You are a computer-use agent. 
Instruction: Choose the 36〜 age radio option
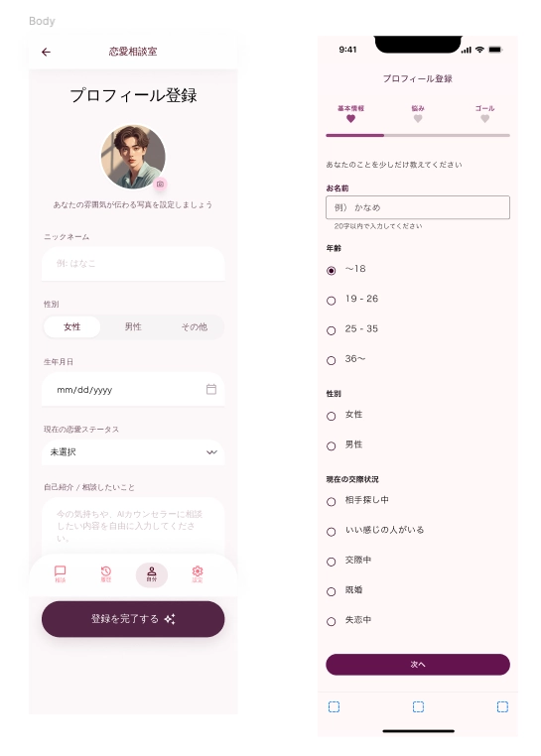[x=332, y=361]
